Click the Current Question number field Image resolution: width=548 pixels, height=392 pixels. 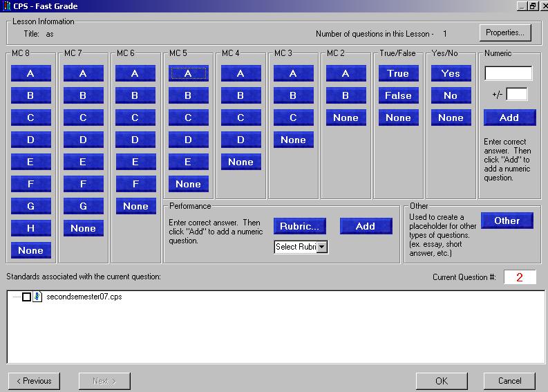pyautogui.click(x=520, y=277)
